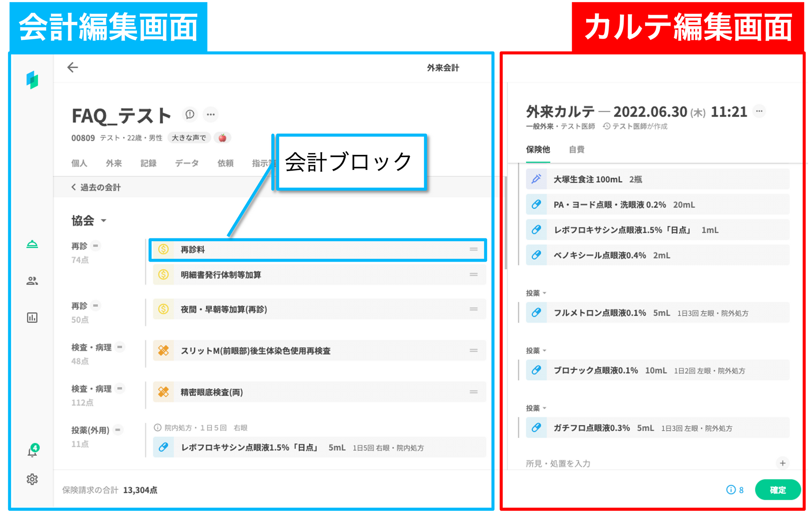Screen dimensions: 812x511
Task: Switch to the 自費 tab
Action: pos(576,149)
